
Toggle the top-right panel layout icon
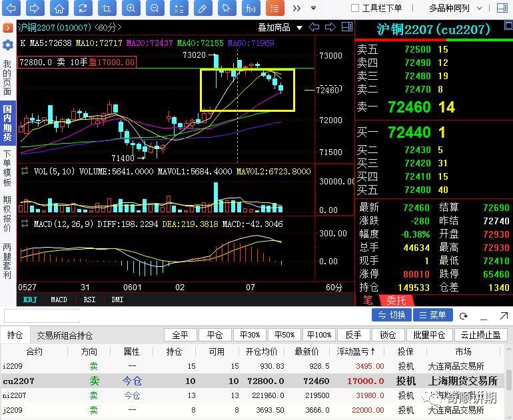click(x=502, y=8)
